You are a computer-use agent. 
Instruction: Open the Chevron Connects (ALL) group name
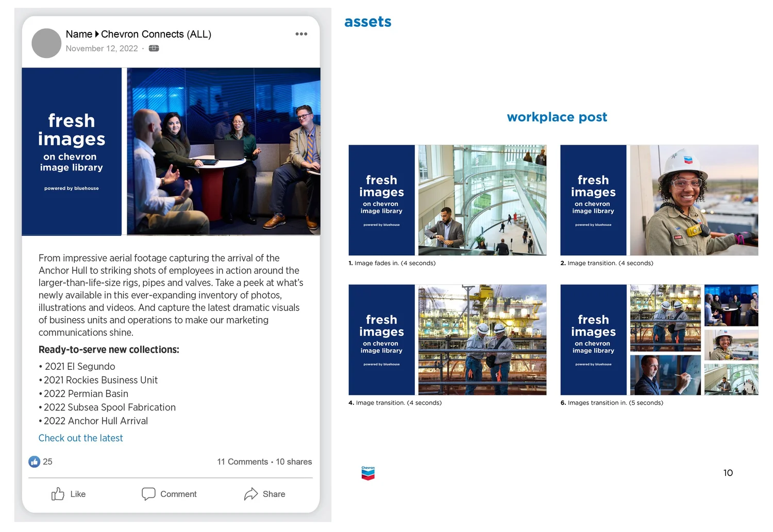[156, 34]
